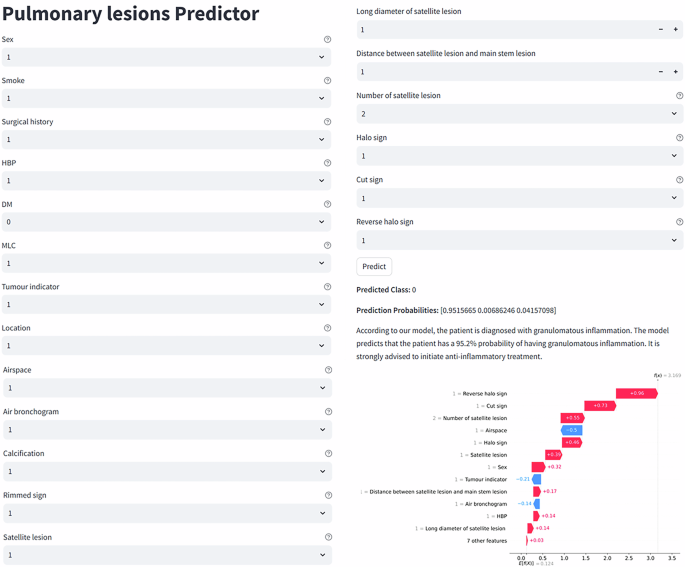This screenshot has width=685, height=567.
Task: Click the Reverse halo sign help icon
Action: 680,222
